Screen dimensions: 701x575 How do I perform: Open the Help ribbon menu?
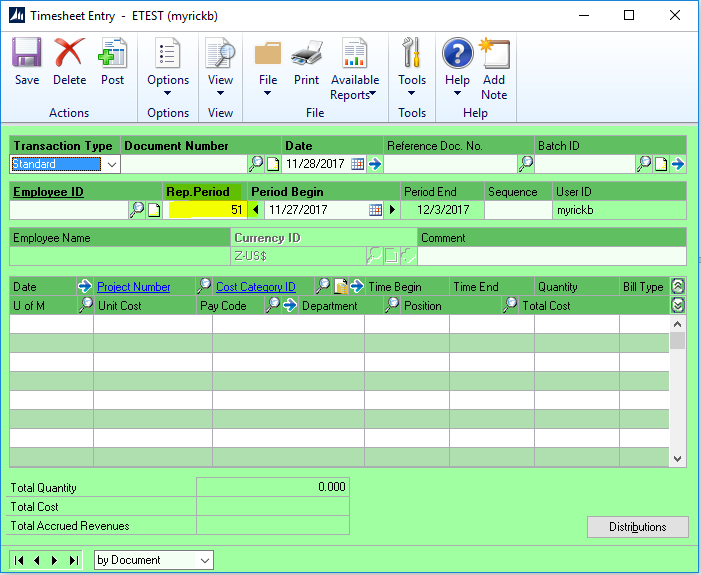tap(457, 67)
